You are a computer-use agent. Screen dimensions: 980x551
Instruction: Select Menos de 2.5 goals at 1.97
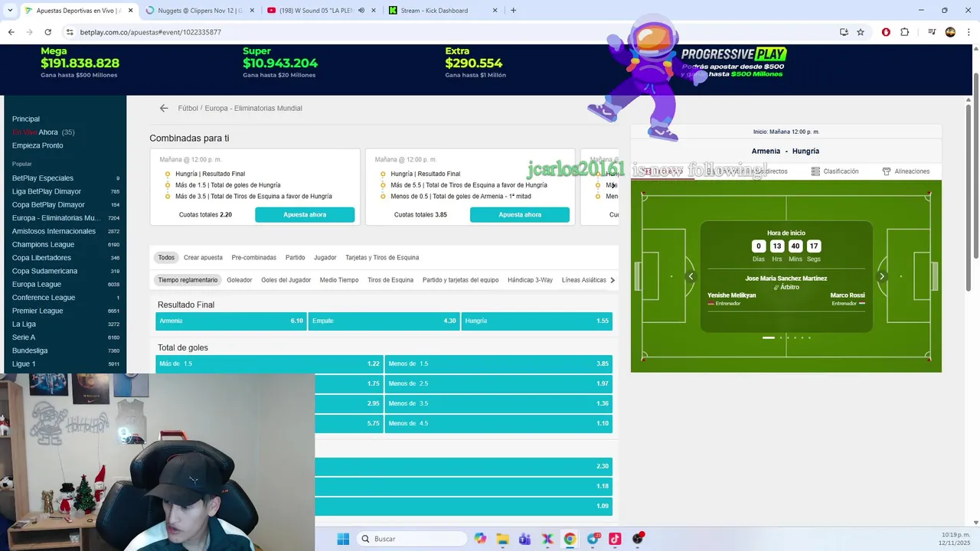[498, 384]
